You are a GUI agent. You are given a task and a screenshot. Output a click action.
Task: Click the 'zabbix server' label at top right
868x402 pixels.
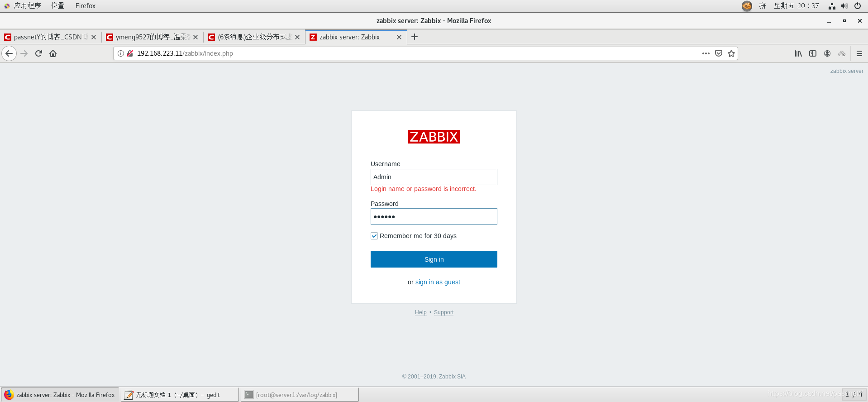tap(847, 71)
